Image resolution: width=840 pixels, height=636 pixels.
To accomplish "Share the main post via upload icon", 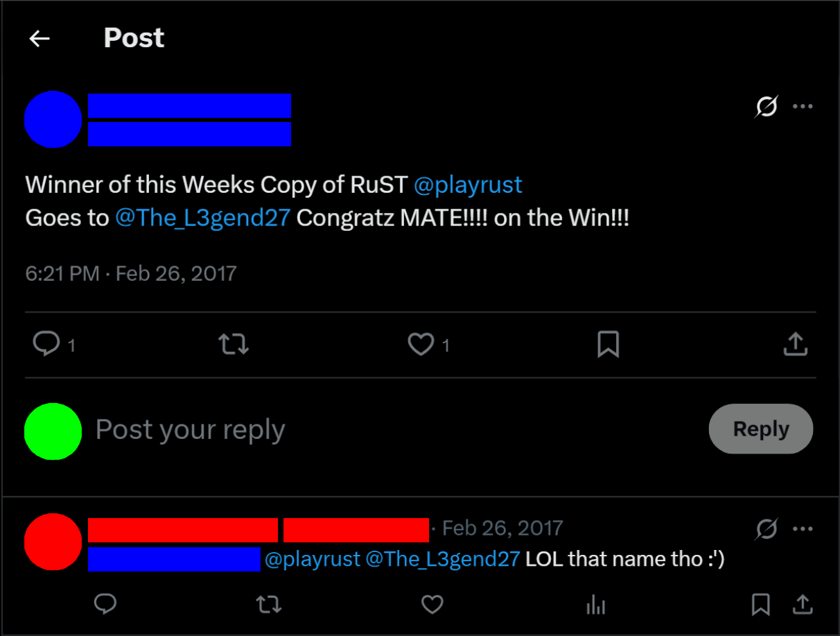I will [796, 344].
